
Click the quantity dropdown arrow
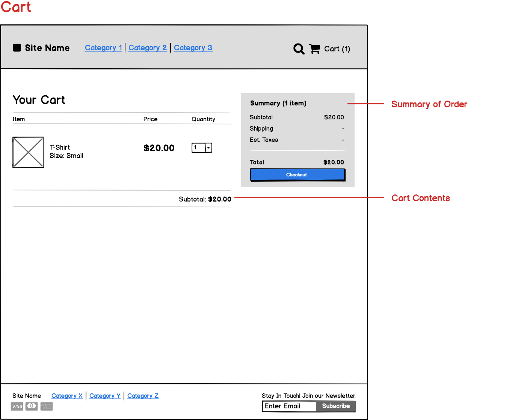tap(208, 148)
